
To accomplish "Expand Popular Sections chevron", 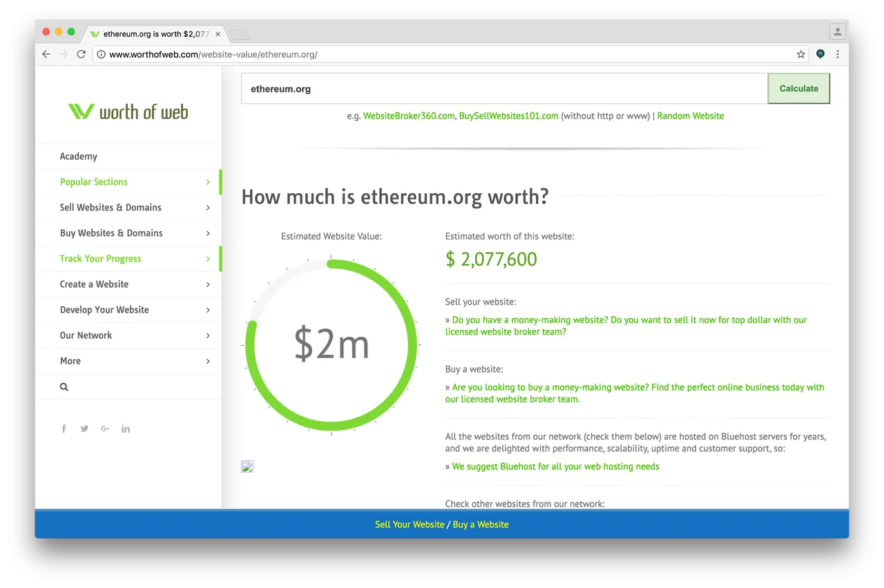I will pos(208,182).
